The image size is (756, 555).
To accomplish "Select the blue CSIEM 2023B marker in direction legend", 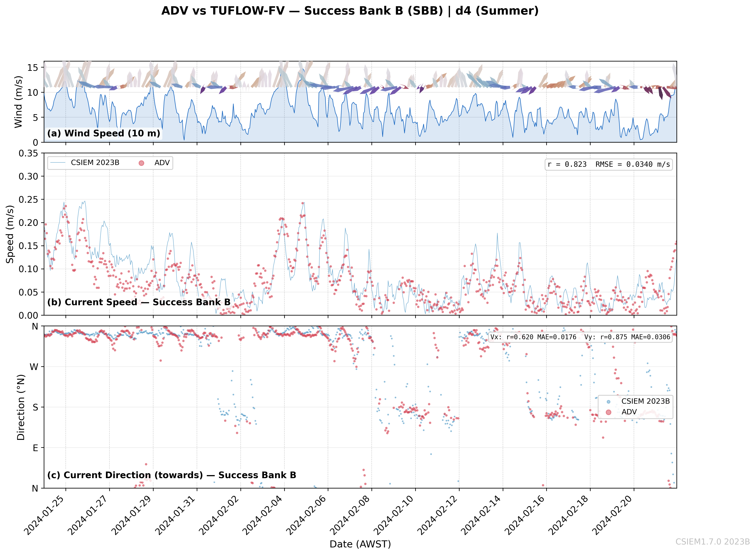I will 608,402.
